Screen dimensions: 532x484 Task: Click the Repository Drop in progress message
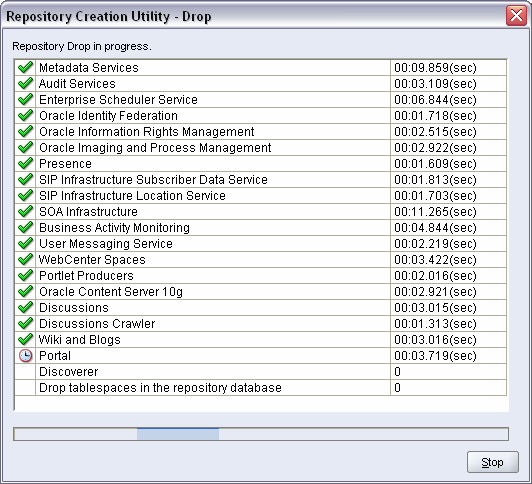(x=82, y=46)
